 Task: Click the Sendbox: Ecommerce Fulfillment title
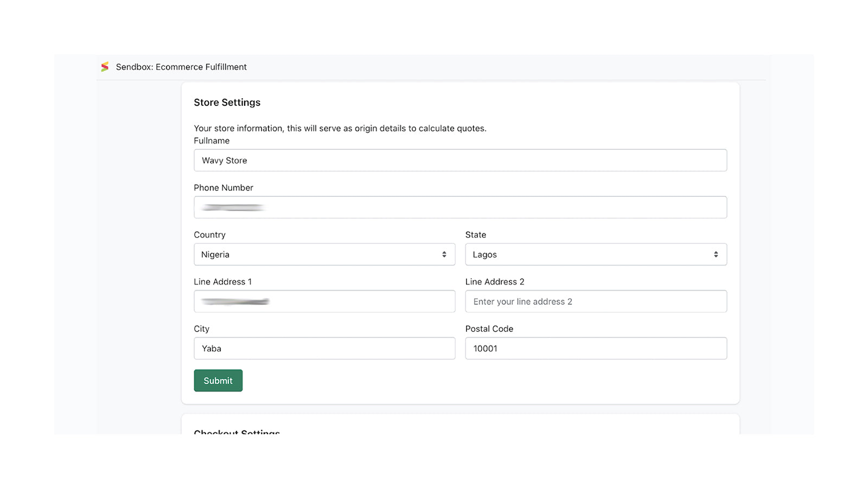pos(181,67)
